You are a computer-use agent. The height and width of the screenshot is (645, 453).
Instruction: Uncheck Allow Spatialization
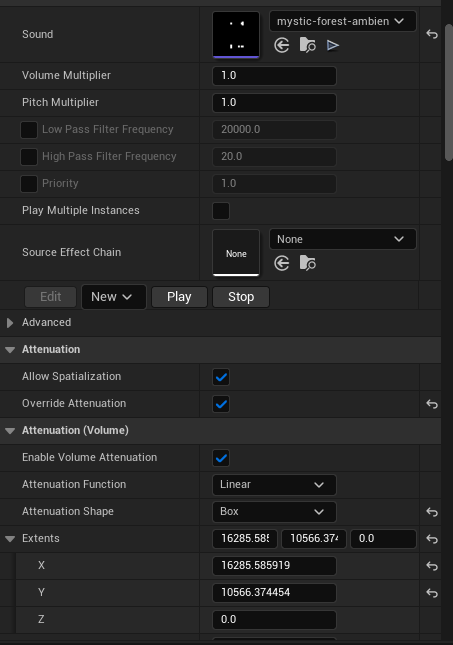(x=221, y=377)
